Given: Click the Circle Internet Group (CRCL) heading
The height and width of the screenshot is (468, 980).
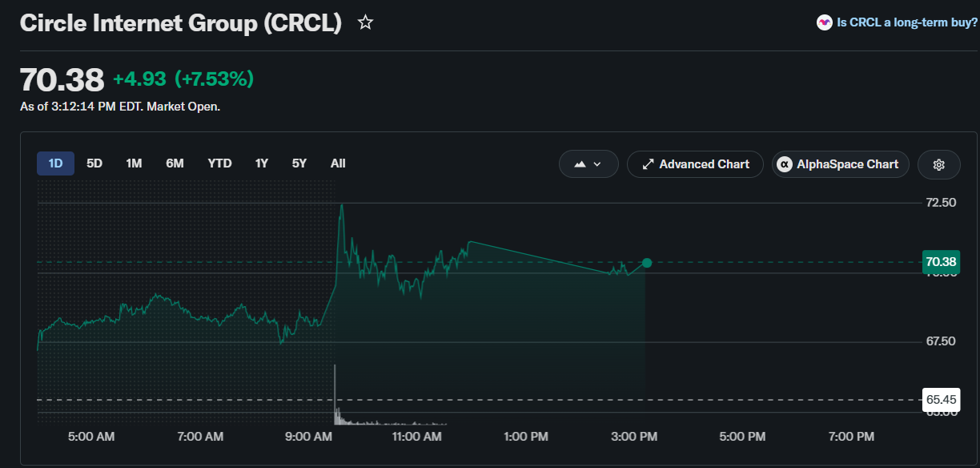Looking at the screenshot, I should coord(181,23).
